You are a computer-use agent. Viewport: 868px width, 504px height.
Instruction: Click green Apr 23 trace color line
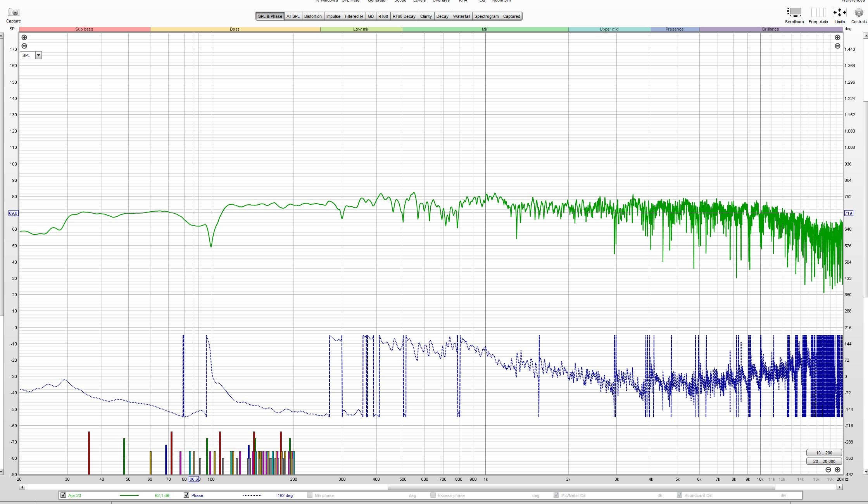[x=129, y=495]
